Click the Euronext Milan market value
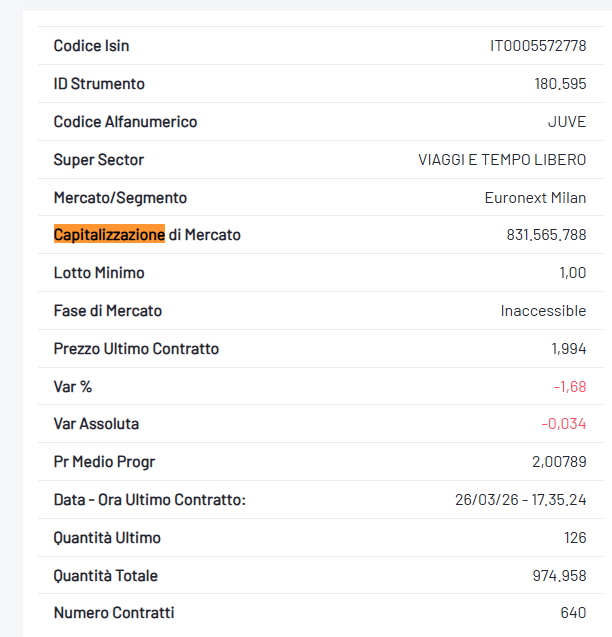 pyautogui.click(x=535, y=198)
